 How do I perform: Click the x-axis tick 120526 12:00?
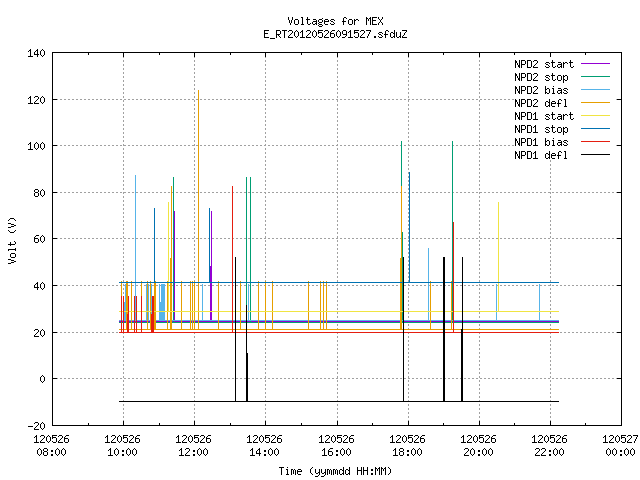193,446
